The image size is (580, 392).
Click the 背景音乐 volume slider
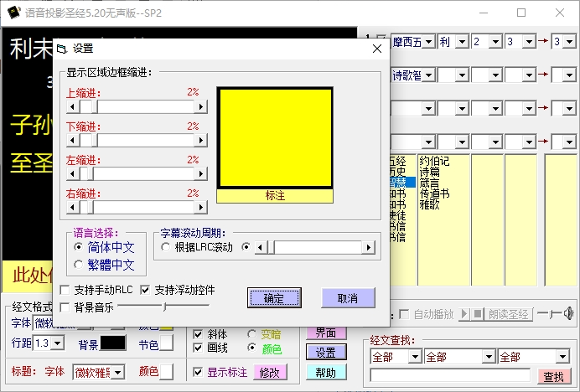coord(163,307)
